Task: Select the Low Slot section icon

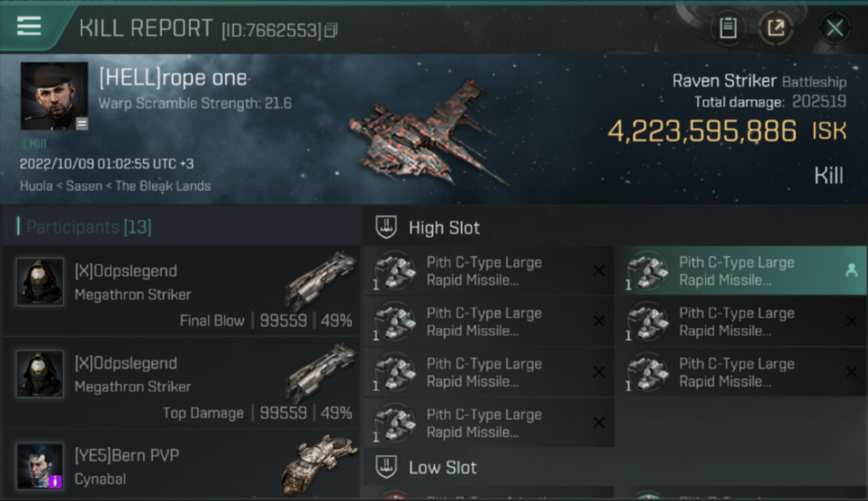Action: point(387,467)
